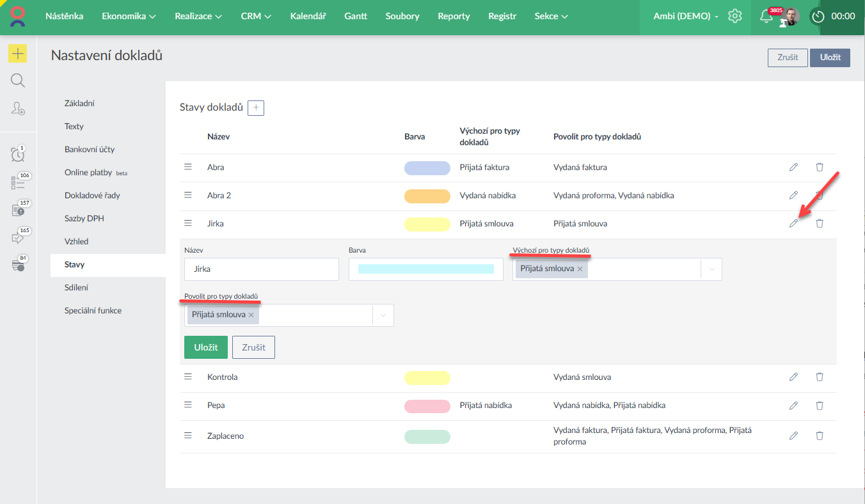Open the Ekonomika menu
865x504 pixels.
point(129,17)
